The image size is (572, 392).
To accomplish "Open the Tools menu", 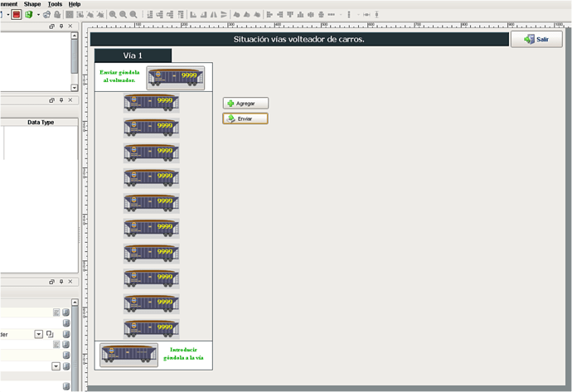I will 55,4.
